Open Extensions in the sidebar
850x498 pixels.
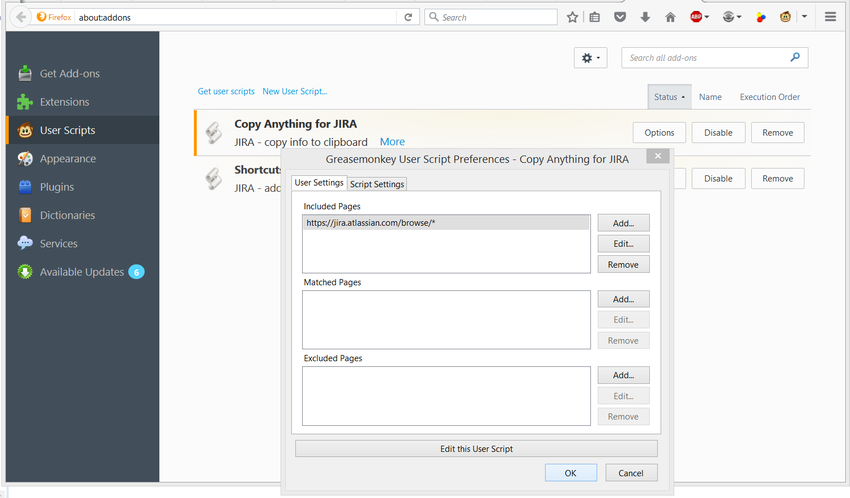(x=83, y=102)
